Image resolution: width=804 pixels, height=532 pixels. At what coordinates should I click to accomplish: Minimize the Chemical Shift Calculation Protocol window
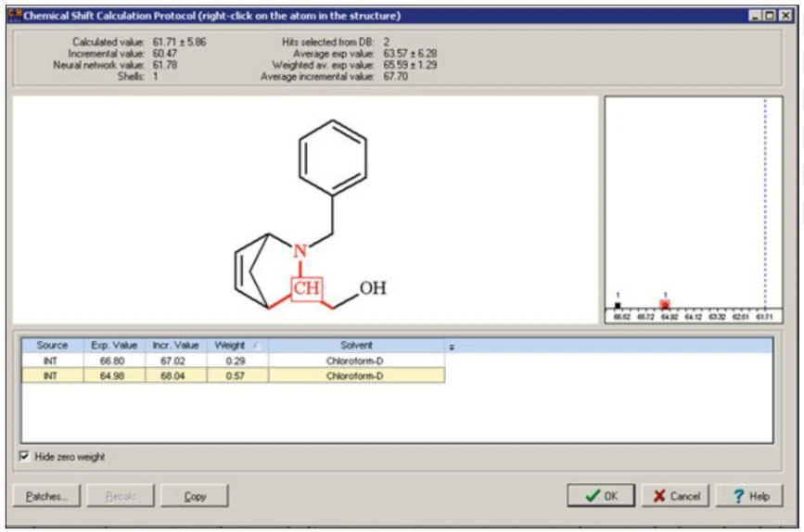tap(755, 16)
